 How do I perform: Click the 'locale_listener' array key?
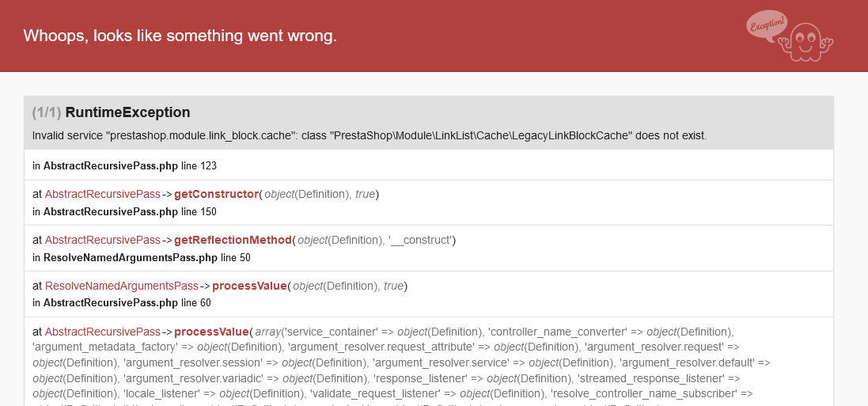pos(163,394)
